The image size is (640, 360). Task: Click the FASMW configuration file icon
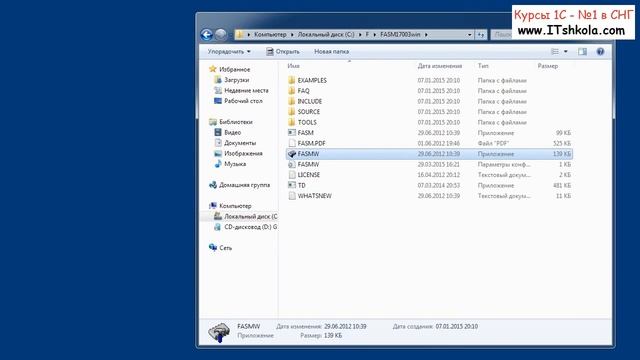click(291, 164)
